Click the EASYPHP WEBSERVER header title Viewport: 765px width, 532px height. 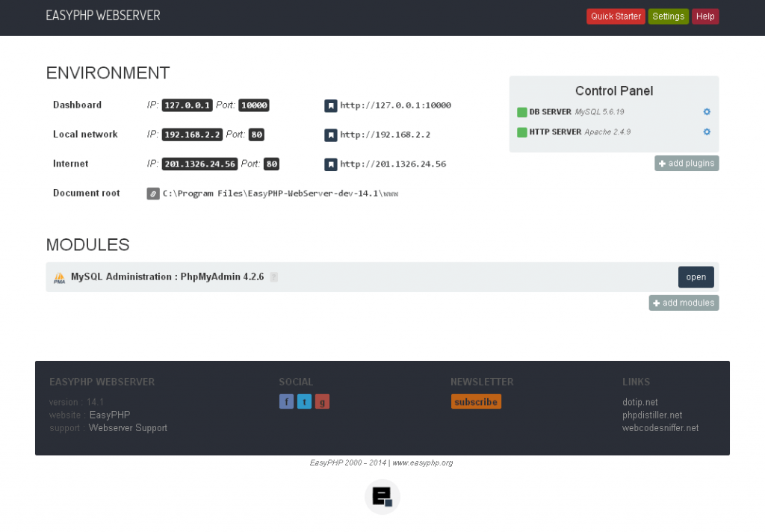(x=103, y=16)
